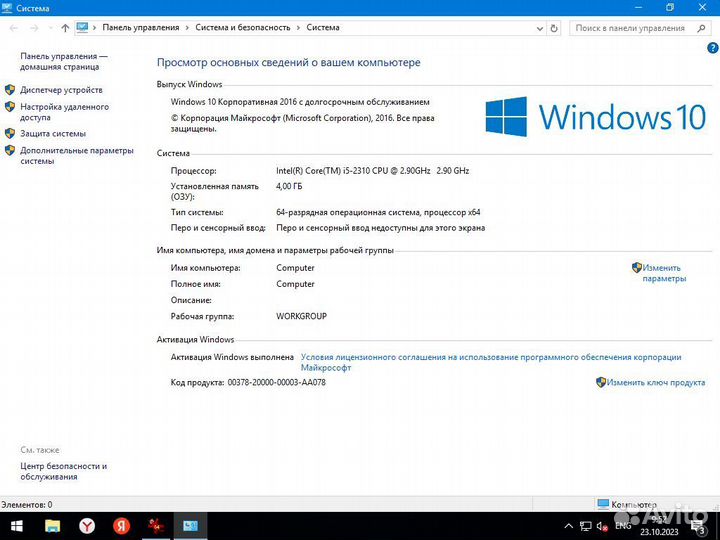Image resolution: width=720 pixels, height=540 pixels.
Task: Open Дополнительные параметры системы
Action: [x=77, y=156]
